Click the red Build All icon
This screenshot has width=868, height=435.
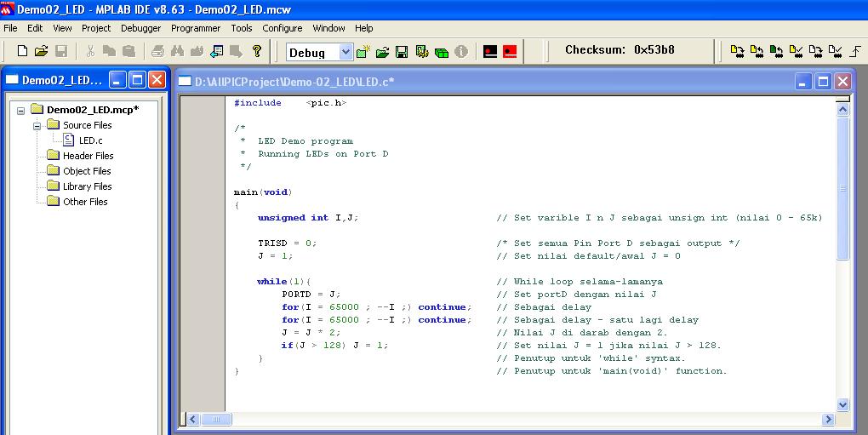click(510, 52)
